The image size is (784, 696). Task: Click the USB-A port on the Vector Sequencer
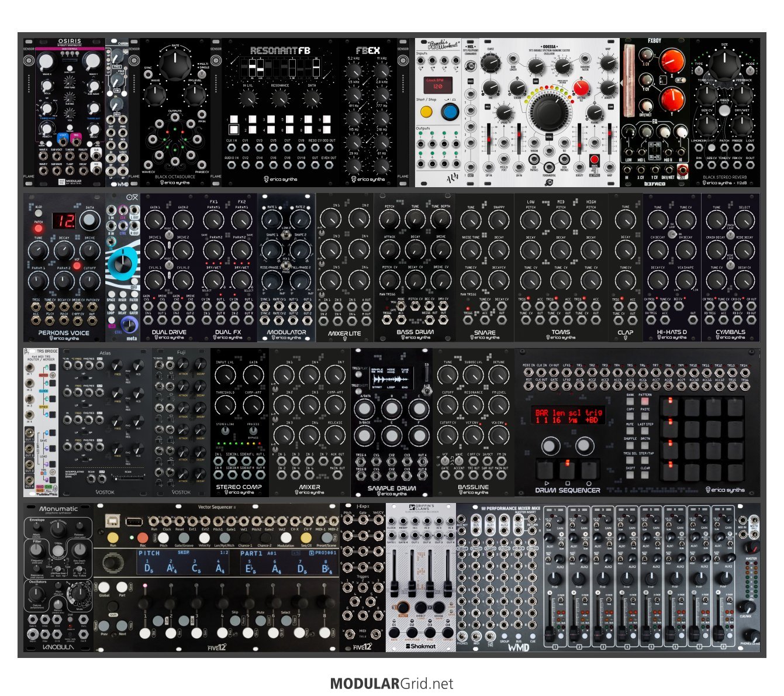[x=134, y=521]
